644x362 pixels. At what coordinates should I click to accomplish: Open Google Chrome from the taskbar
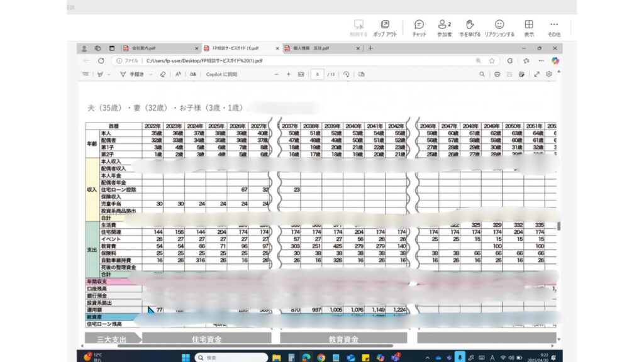pyautogui.click(x=321, y=358)
